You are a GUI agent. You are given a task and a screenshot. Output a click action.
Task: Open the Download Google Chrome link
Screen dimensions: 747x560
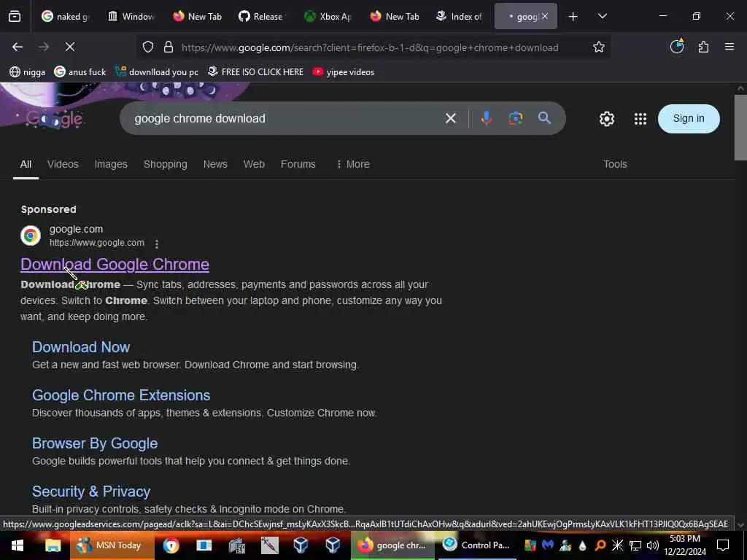point(115,264)
